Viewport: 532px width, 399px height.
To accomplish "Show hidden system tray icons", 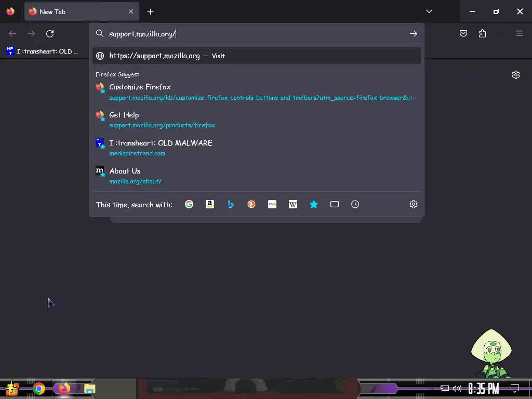I will tap(432, 389).
